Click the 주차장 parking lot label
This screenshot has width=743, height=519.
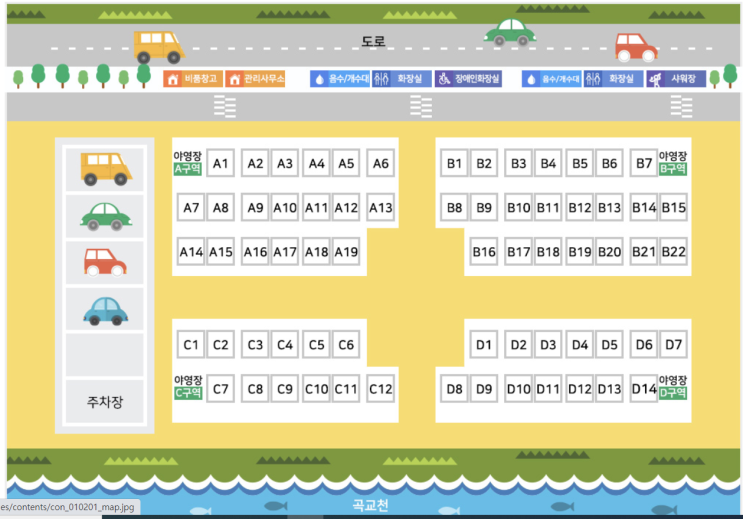pyautogui.click(x=105, y=402)
